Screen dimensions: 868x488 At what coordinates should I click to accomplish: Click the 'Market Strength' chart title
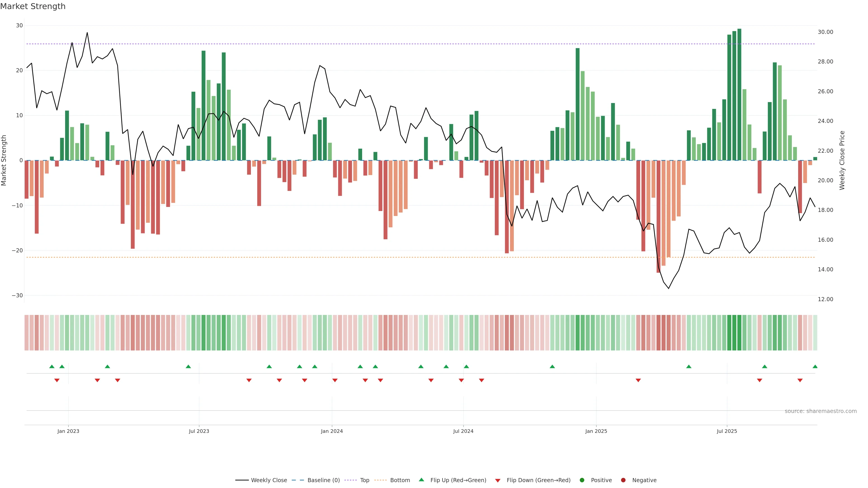[x=33, y=6]
